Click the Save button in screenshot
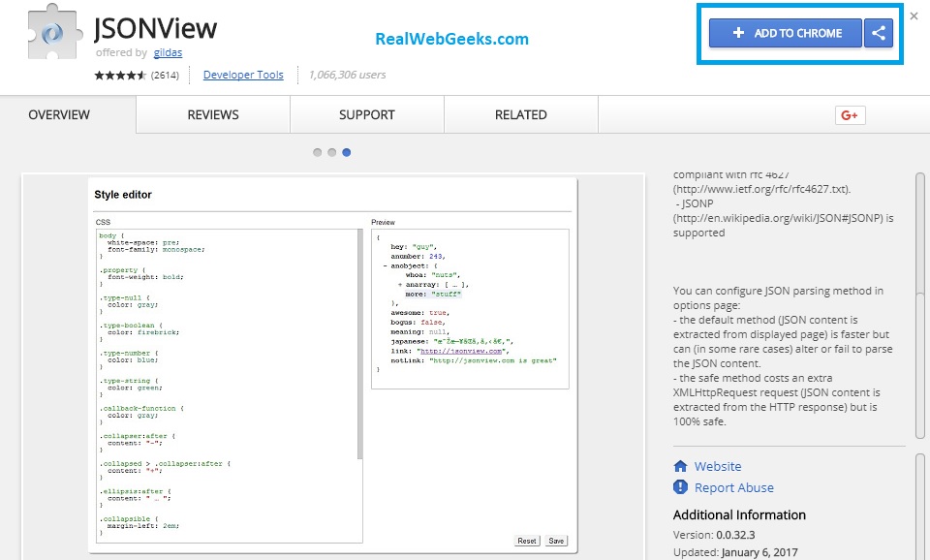930x560 pixels. tap(556, 541)
